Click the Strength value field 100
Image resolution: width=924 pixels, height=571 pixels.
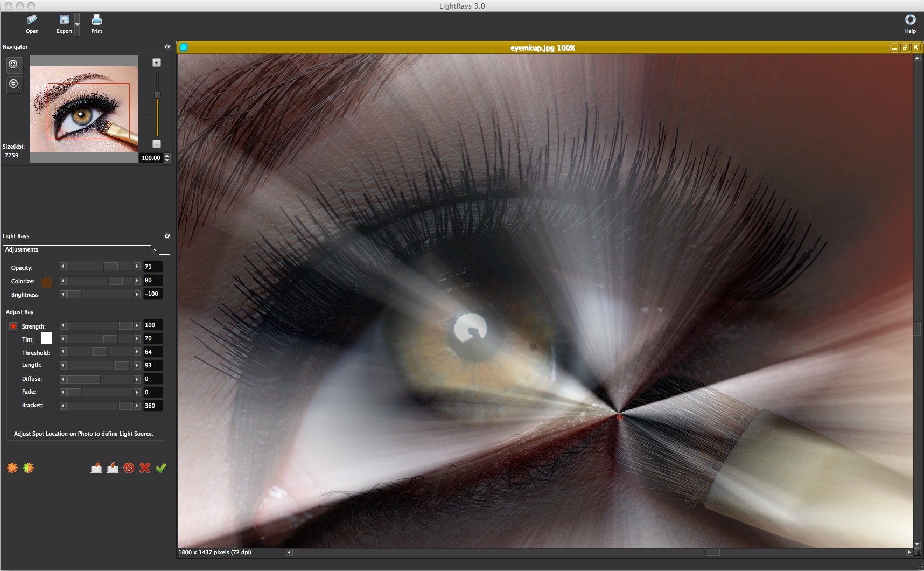(x=153, y=325)
